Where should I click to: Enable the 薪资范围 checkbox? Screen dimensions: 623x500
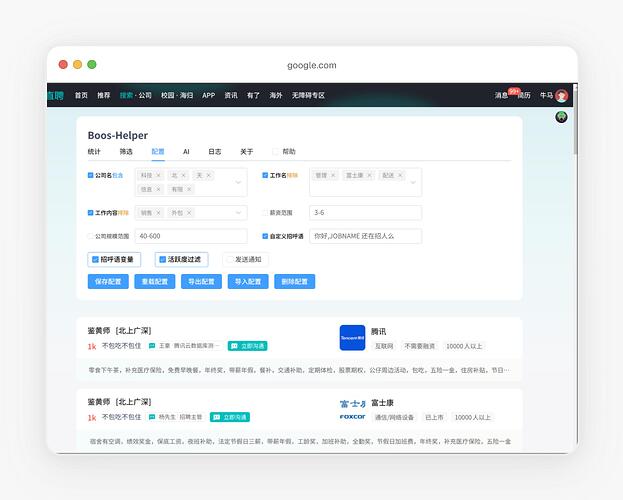coord(265,213)
